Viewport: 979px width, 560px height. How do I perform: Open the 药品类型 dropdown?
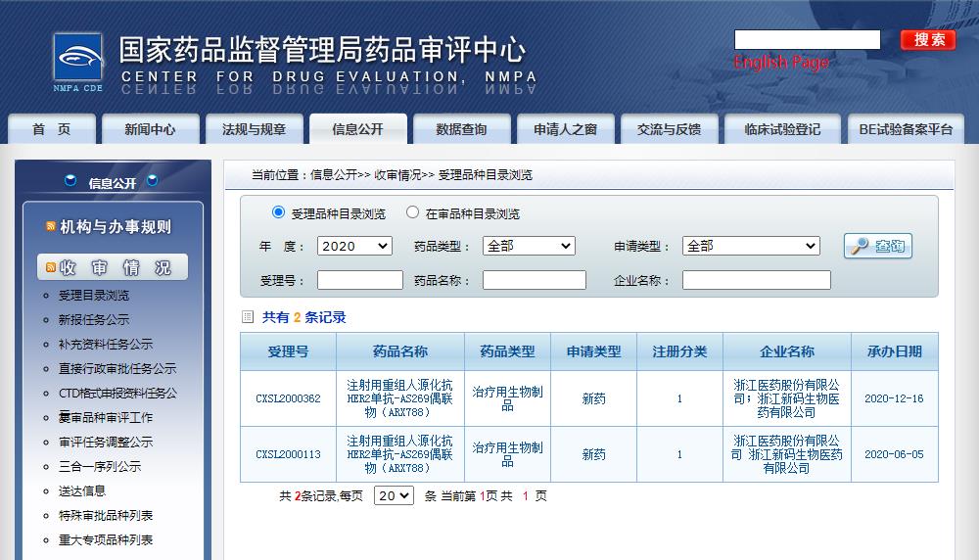[529, 246]
